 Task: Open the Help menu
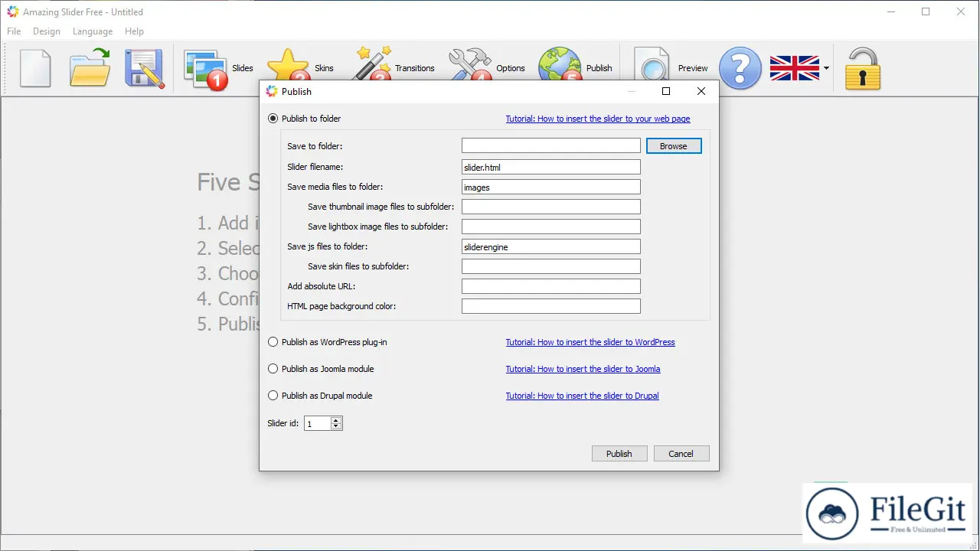134,31
